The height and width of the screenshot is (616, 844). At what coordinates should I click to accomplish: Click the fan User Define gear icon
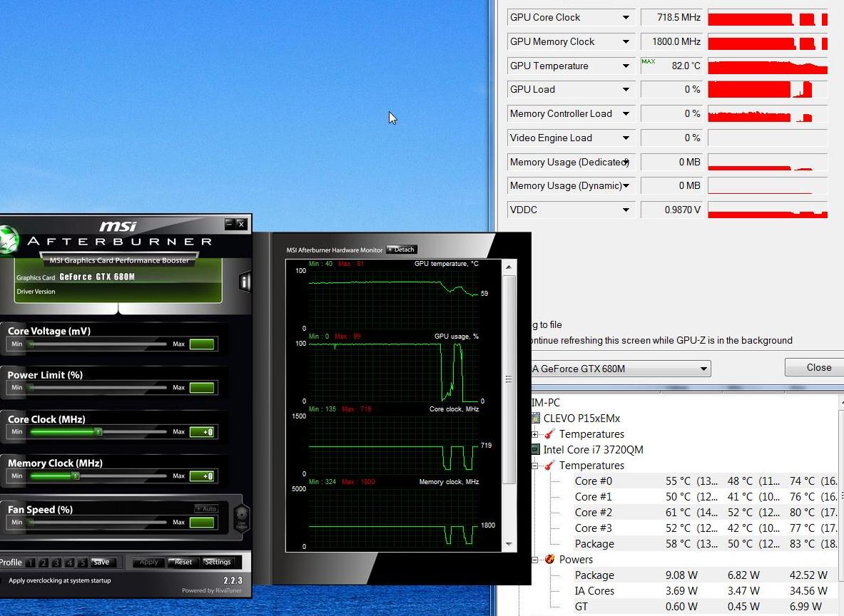tap(242, 518)
